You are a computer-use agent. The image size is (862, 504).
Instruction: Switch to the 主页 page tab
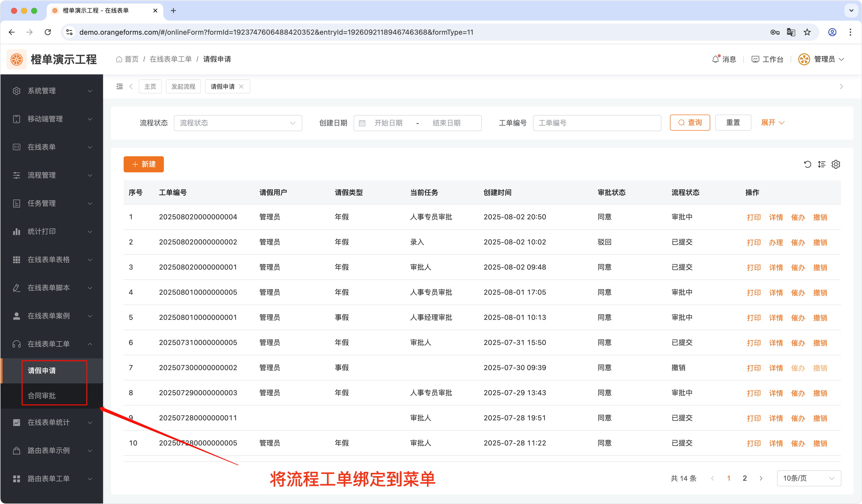150,86
